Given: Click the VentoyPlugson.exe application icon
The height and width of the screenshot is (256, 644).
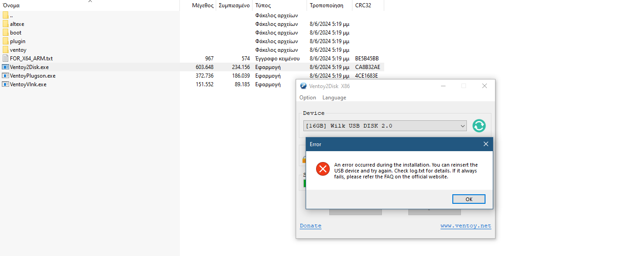Looking at the screenshot, I should (x=5, y=76).
